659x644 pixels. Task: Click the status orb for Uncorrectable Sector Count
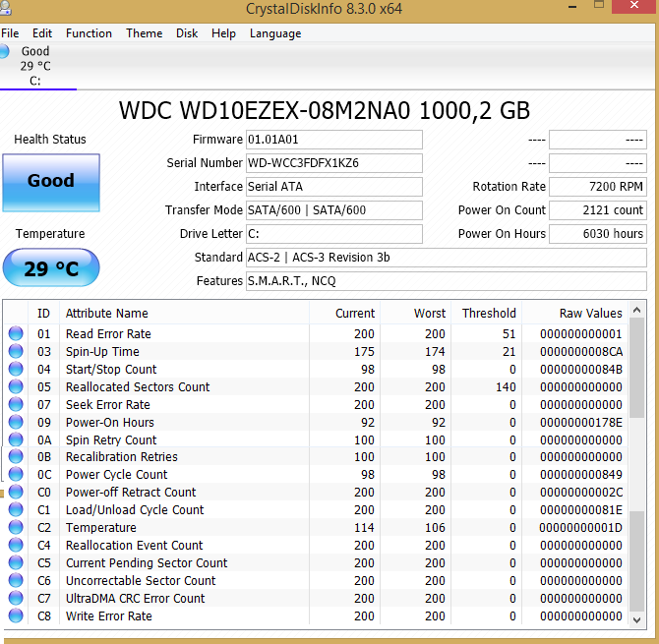click(16, 580)
